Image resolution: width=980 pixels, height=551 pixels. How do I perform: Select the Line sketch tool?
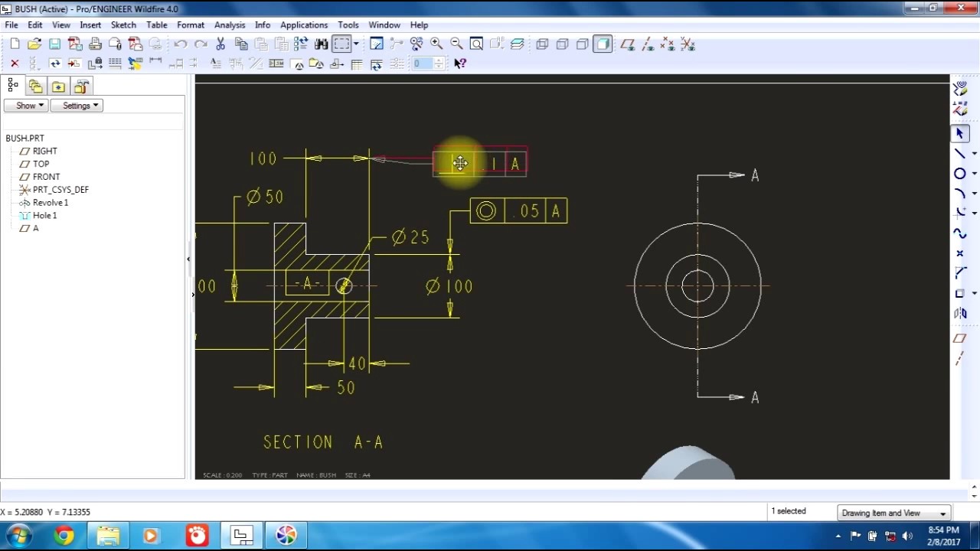960,154
